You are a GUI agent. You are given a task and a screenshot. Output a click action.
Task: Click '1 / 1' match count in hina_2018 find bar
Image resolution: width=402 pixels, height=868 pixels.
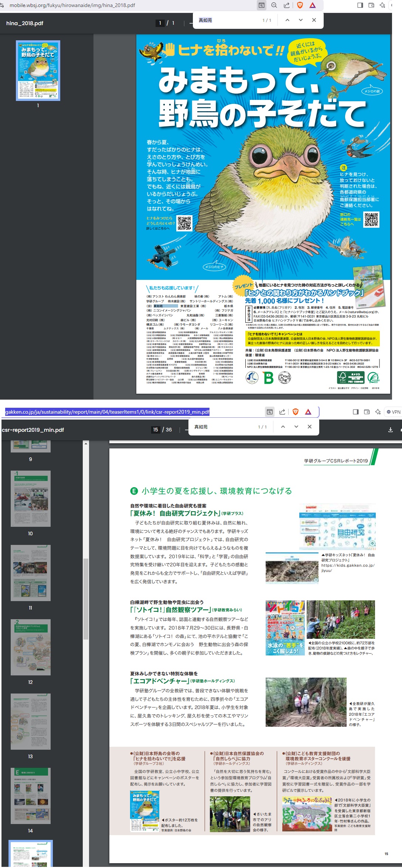pos(267,20)
